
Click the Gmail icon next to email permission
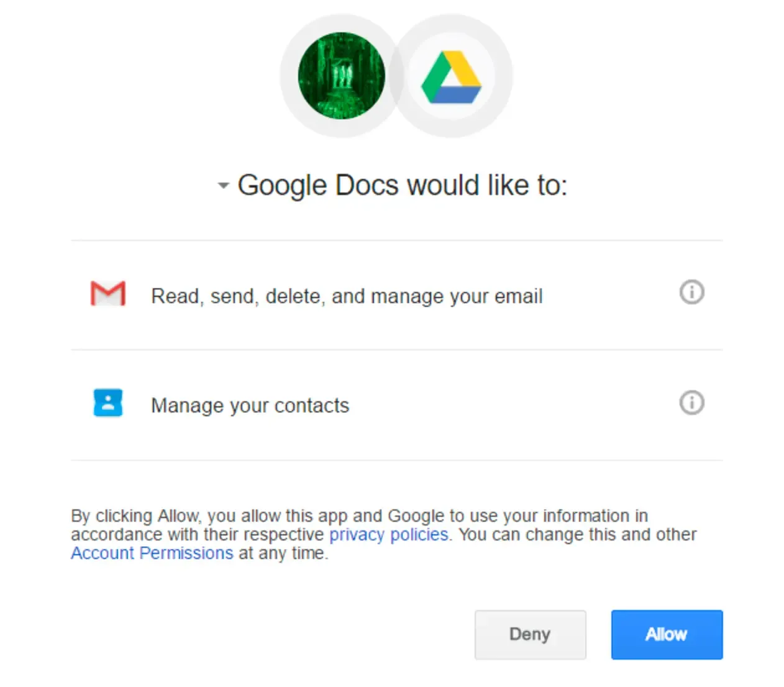tap(107, 294)
